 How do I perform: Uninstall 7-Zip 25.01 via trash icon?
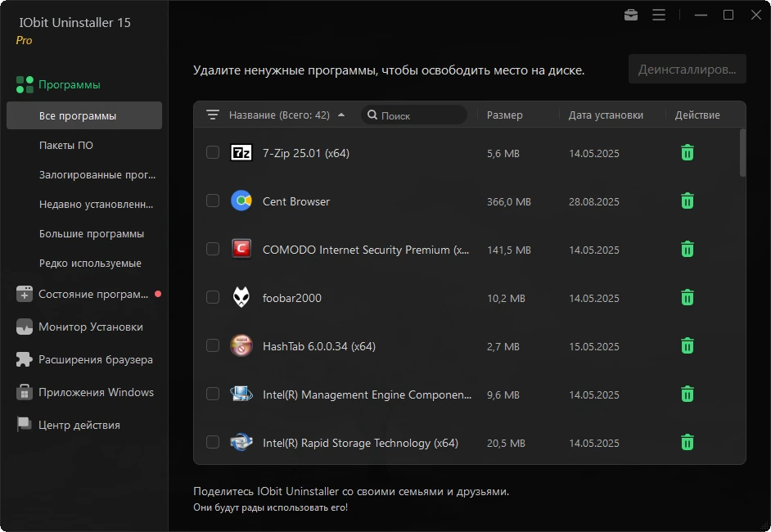point(688,153)
